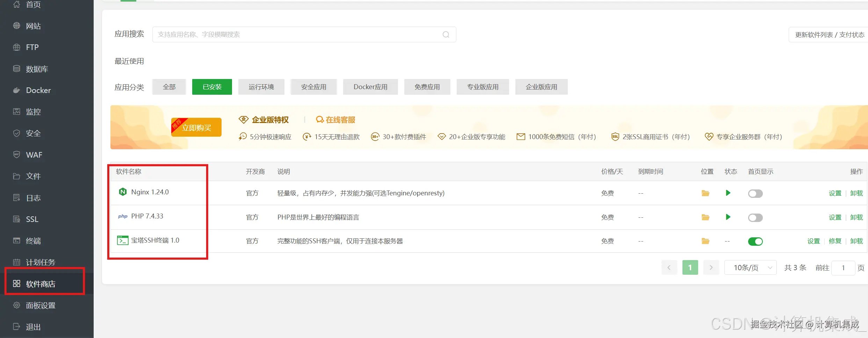The height and width of the screenshot is (338, 868).
Task: Select the 已安装 category tab
Action: tap(212, 87)
